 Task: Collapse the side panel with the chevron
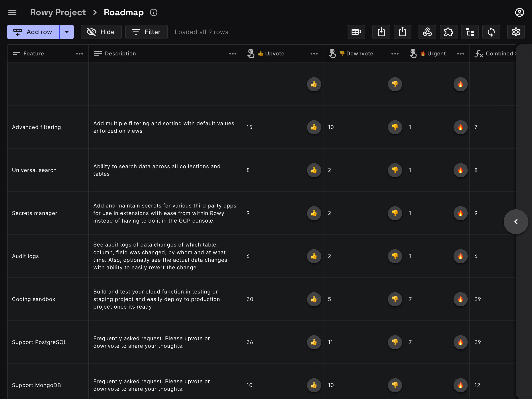(x=516, y=221)
